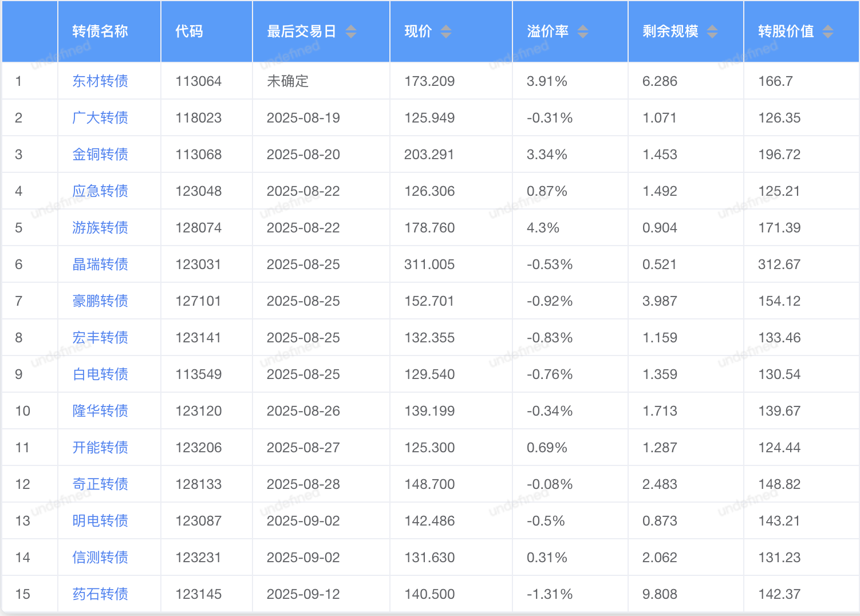
Task: Open 隆华转债 bond page
Action: pos(100,411)
